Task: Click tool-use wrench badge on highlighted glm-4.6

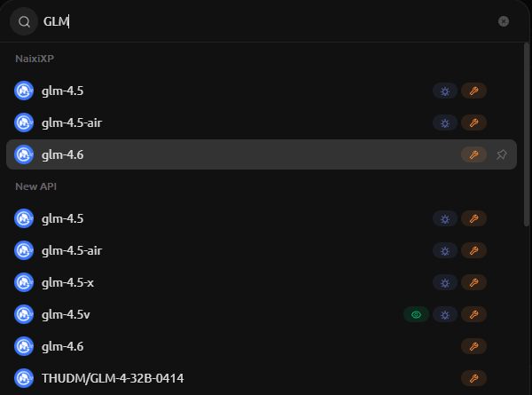Action: 473,154
